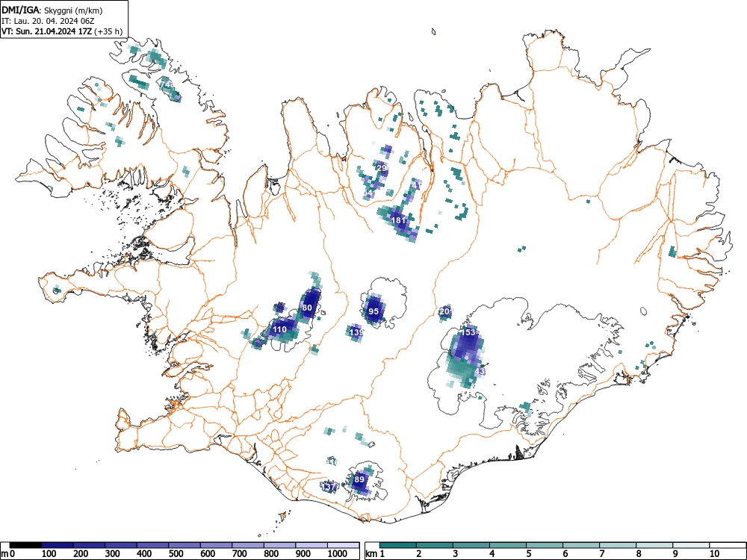Click the 'VT: Sun. 21.04.2024 17Z (+35 h)' line
The width and height of the screenshot is (747, 560).
click(62, 31)
